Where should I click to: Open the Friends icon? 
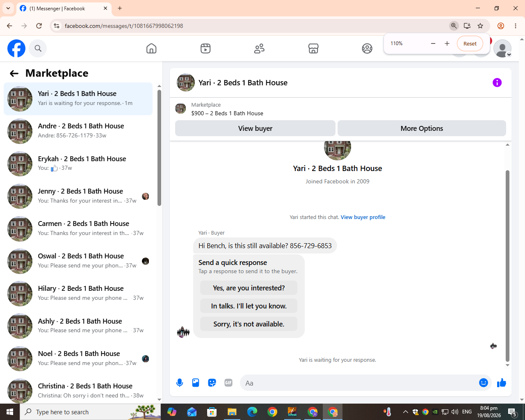[x=259, y=48]
